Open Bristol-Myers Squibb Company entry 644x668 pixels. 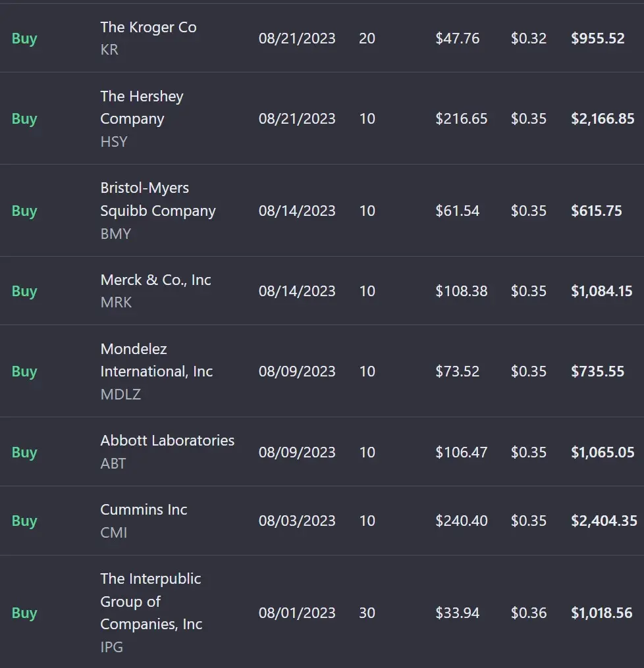click(158, 199)
